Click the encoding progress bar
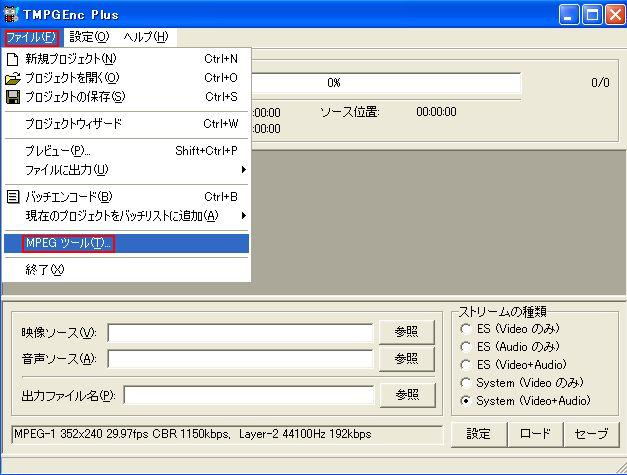Screen dimensions: 627x475 [385, 83]
